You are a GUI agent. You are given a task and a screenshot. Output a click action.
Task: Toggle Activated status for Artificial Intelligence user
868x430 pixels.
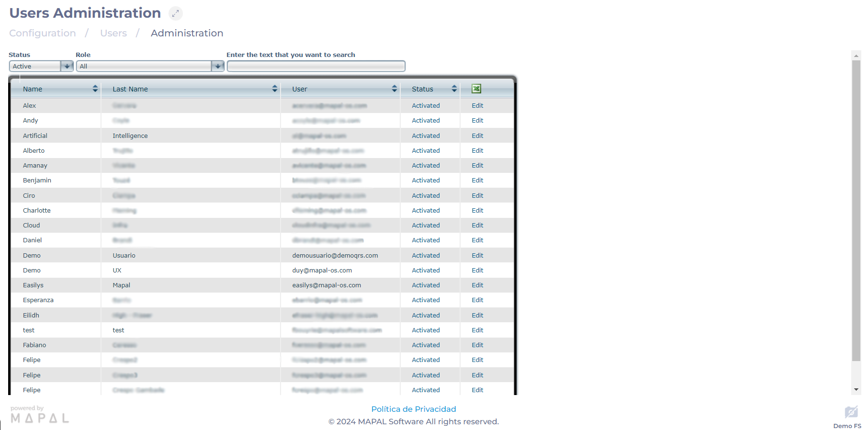pos(426,136)
